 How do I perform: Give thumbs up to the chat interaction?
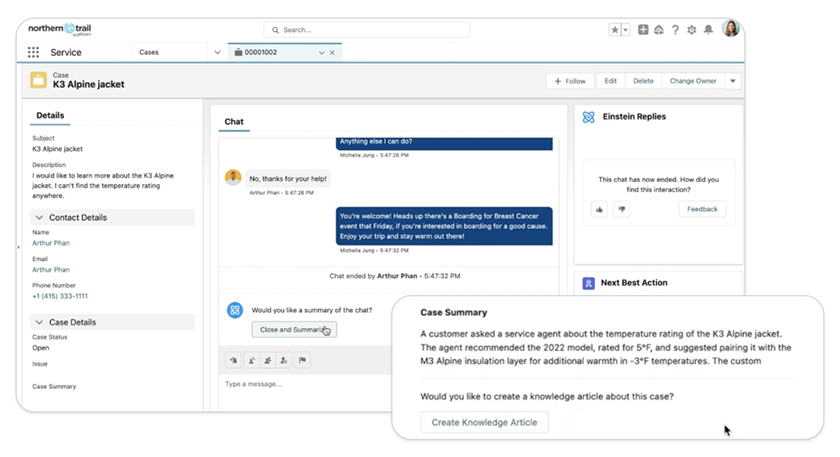[599, 209]
